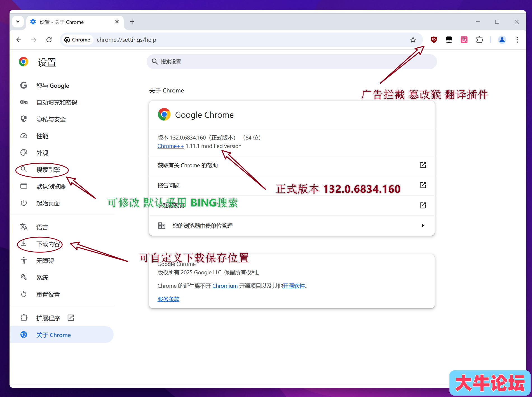The height and width of the screenshot is (397, 532).
Task: Click the About Chrome page heading
Action: coord(167,90)
